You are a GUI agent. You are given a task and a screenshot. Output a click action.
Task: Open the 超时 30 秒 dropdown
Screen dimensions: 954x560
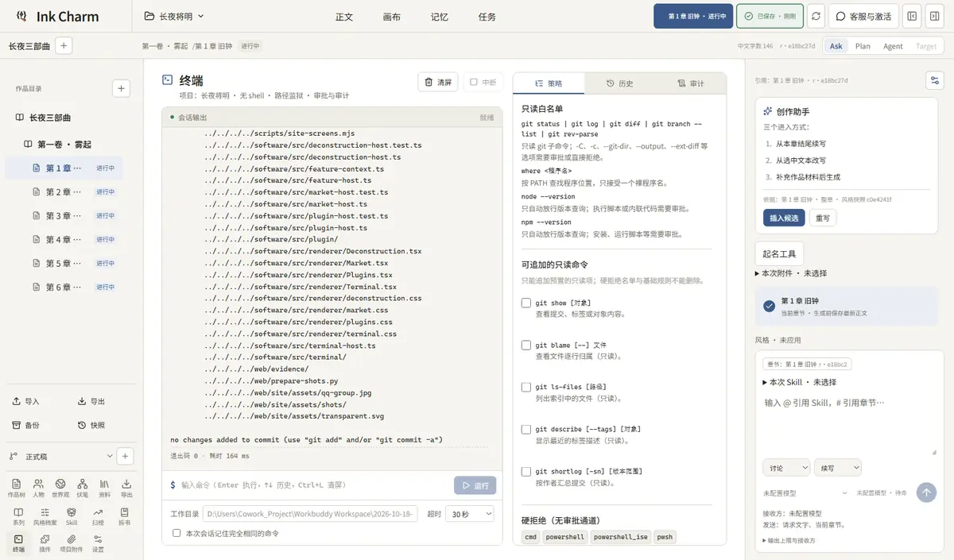[470, 514]
